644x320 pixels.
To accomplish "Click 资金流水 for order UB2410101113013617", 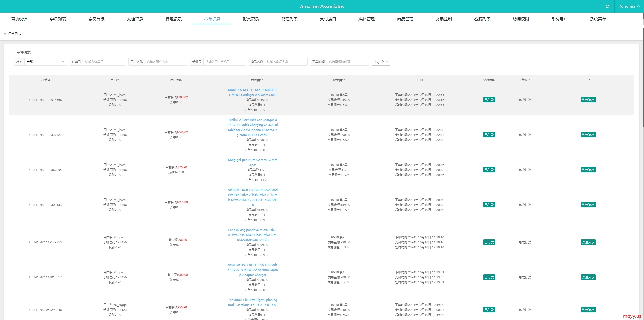I will (x=588, y=277).
